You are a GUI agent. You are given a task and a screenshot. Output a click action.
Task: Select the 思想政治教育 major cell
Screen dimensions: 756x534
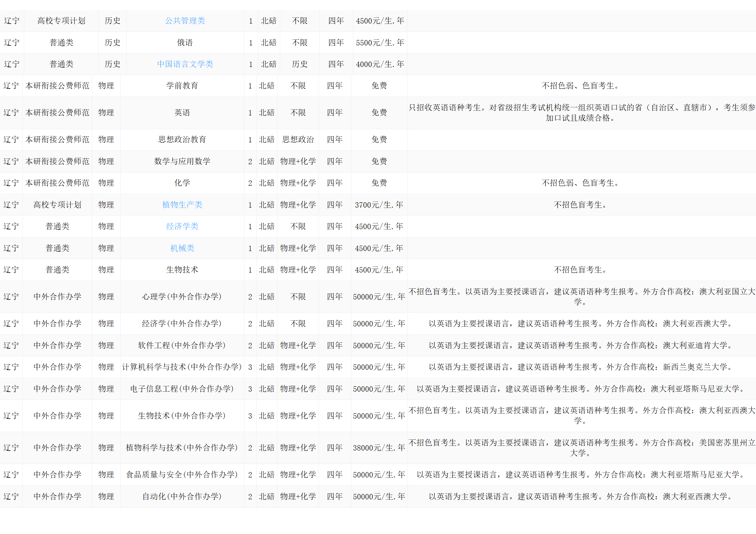[182, 139]
